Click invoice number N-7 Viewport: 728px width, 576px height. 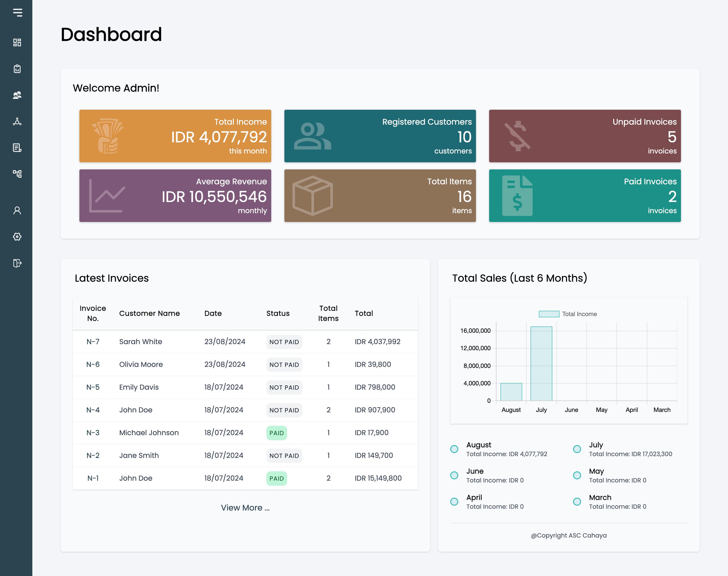(93, 342)
